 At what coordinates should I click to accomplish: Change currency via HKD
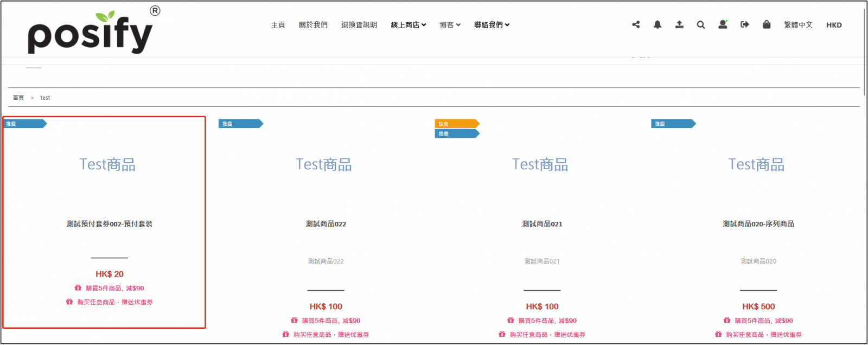pyautogui.click(x=834, y=25)
